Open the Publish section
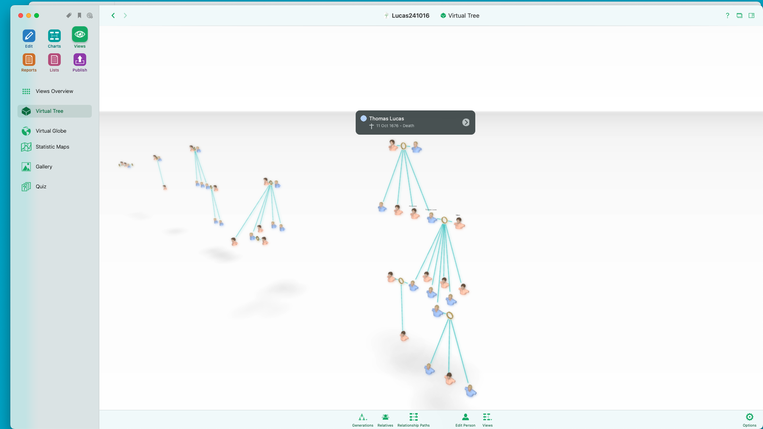 80,62
